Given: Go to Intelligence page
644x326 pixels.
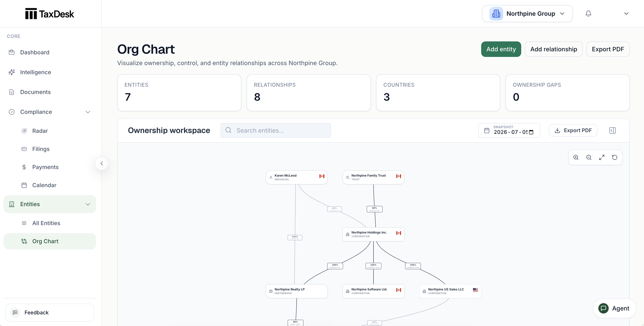Looking at the screenshot, I should point(50,72).
